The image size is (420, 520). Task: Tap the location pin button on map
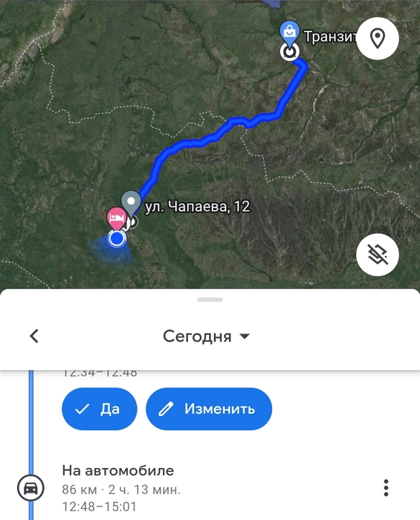pyautogui.click(x=377, y=39)
